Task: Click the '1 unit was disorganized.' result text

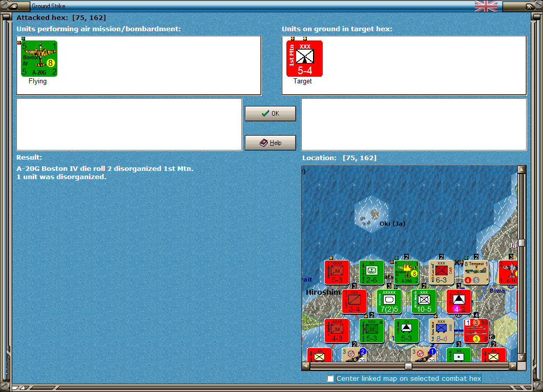Action: pyautogui.click(x=61, y=177)
